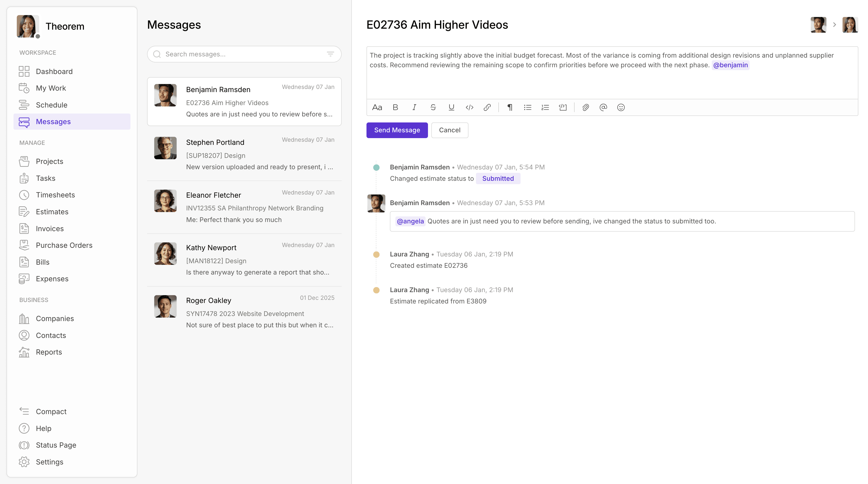Open the message filter options
The height and width of the screenshot is (484, 868).
330,54
